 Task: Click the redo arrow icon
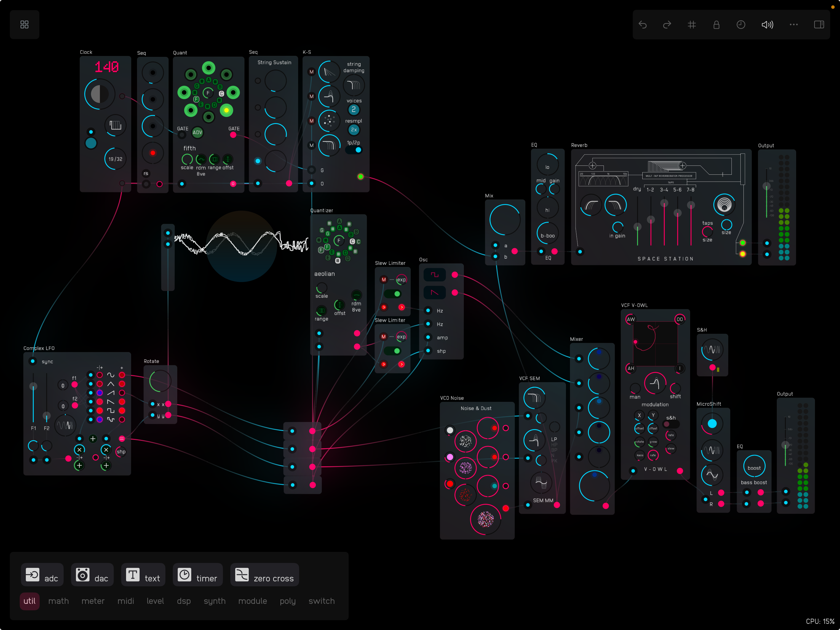click(x=667, y=25)
